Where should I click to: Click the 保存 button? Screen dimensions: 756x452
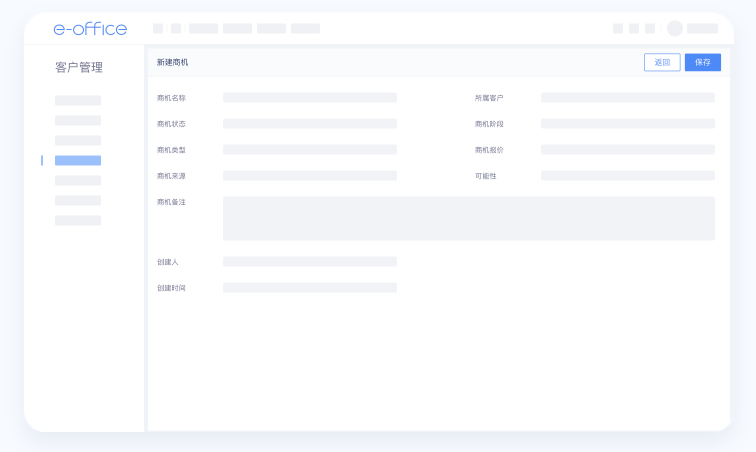pyautogui.click(x=702, y=62)
